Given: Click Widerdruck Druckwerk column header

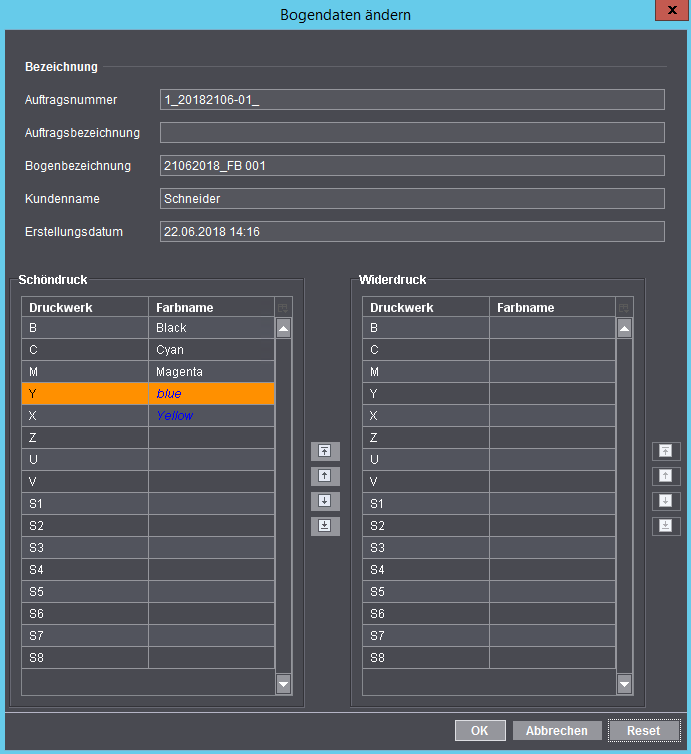Looking at the screenshot, I should (x=426, y=308).
